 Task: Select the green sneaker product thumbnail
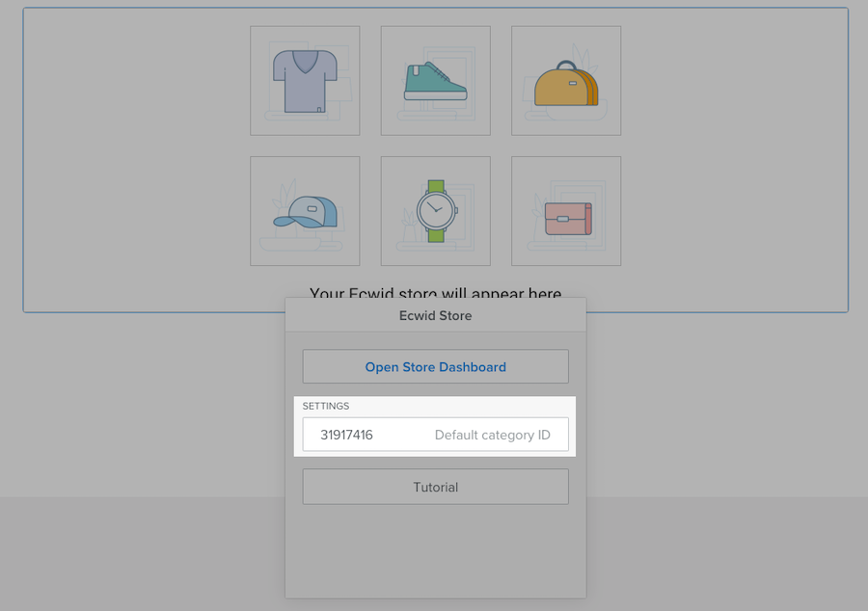pyautogui.click(x=436, y=81)
